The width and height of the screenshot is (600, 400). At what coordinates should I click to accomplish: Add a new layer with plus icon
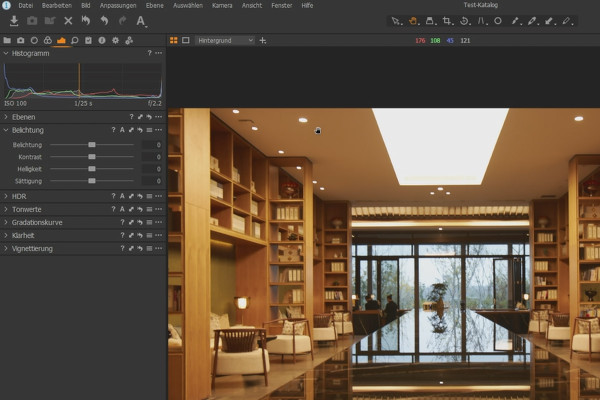pos(262,40)
